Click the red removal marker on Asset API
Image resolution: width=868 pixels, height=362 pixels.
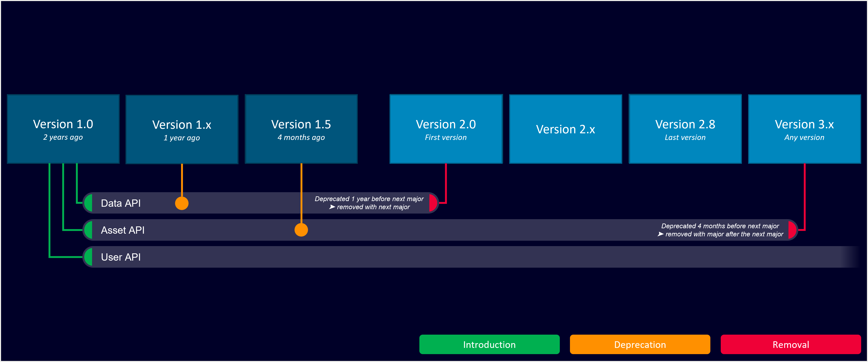click(x=793, y=230)
